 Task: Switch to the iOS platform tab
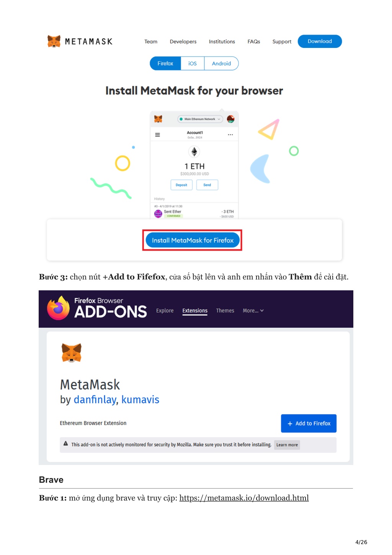(193, 64)
